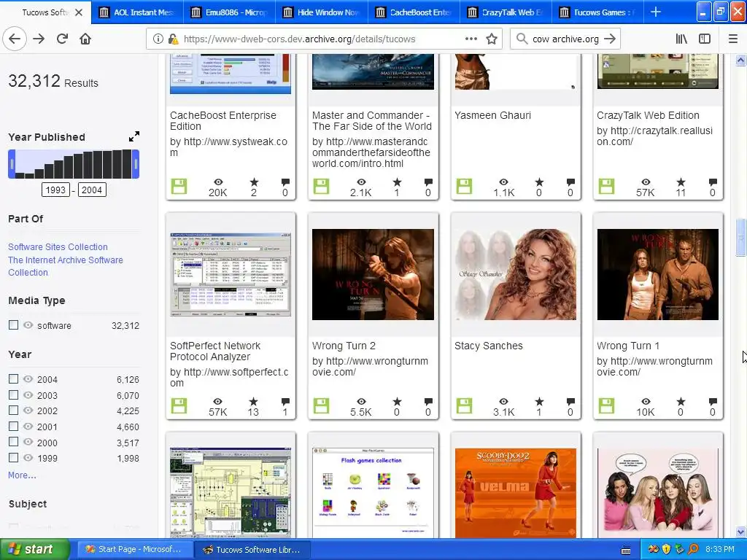This screenshot has height=560, width=747.
Task: Check the 1999 year filter
Action: coord(13,458)
